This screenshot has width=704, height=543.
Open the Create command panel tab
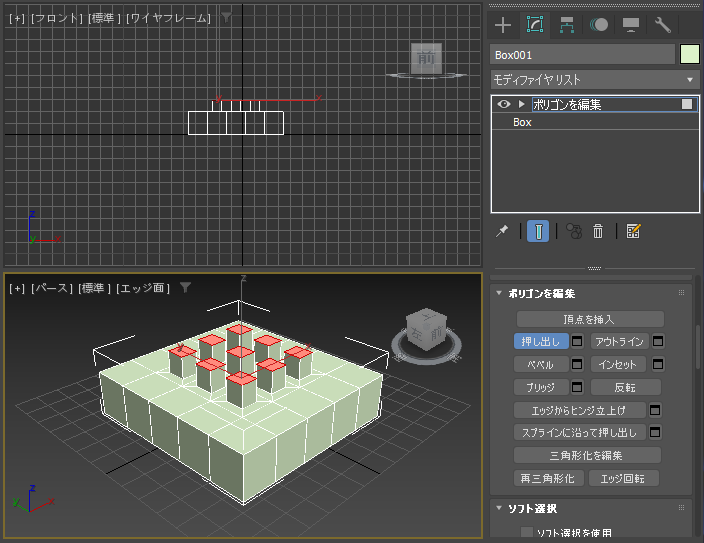click(503, 25)
